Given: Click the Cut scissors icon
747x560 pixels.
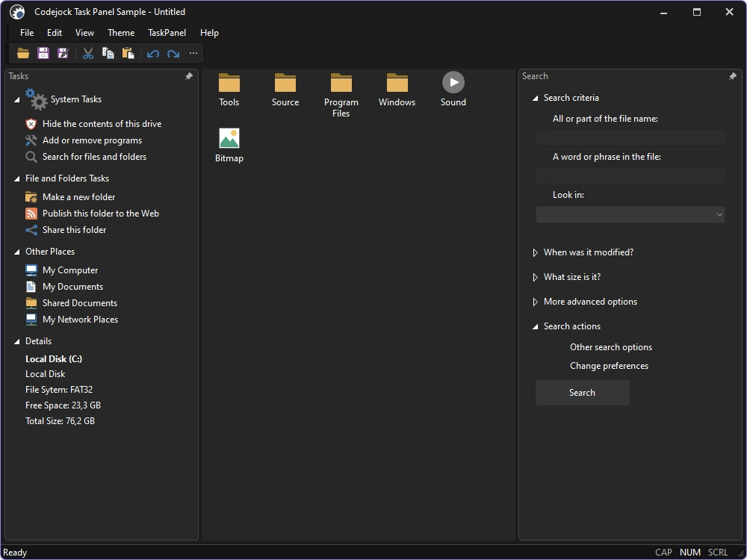Looking at the screenshot, I should coord(87,53).
